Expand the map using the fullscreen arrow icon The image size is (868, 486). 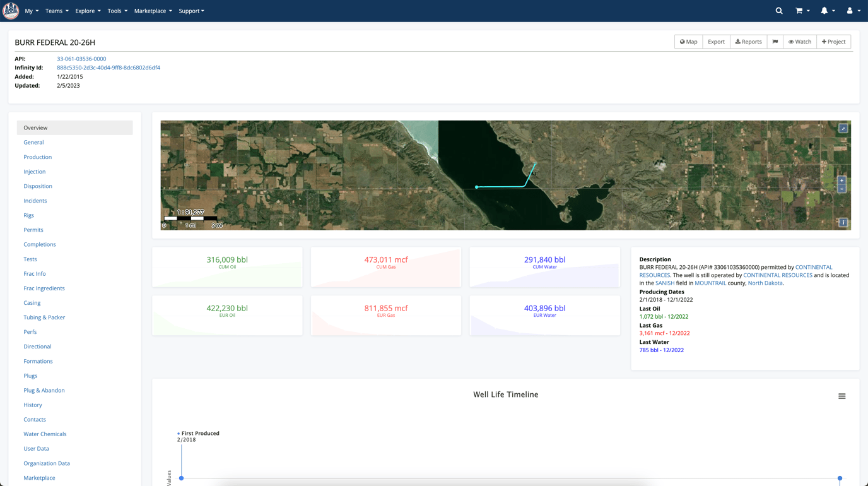click(x=843, y=127)
